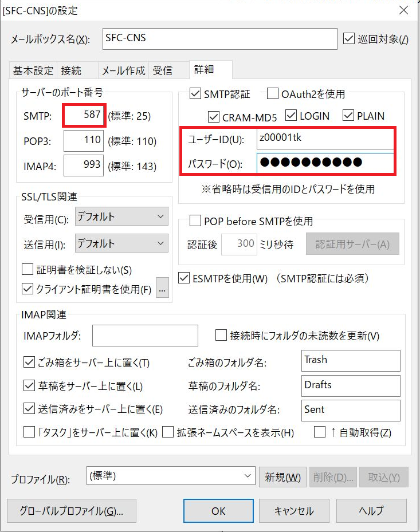The height and width of the screenshot is (532, 420).
Task: Click the client certificate browse (...) button
Action: (163, 289)
